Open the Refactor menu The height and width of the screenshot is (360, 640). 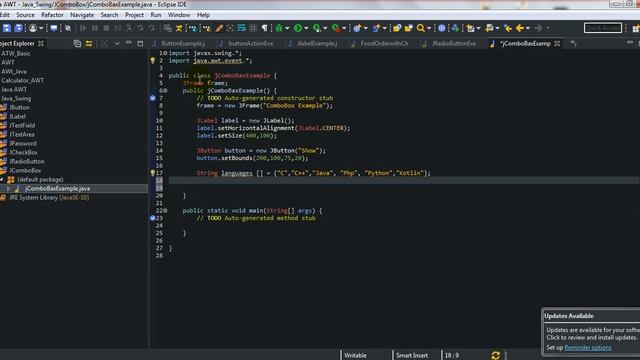coord(52,15)
